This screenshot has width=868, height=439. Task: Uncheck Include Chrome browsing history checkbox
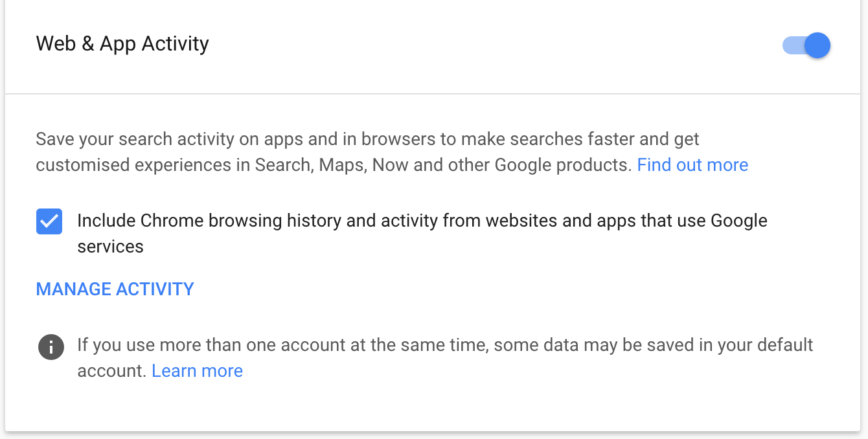[49, 221]
